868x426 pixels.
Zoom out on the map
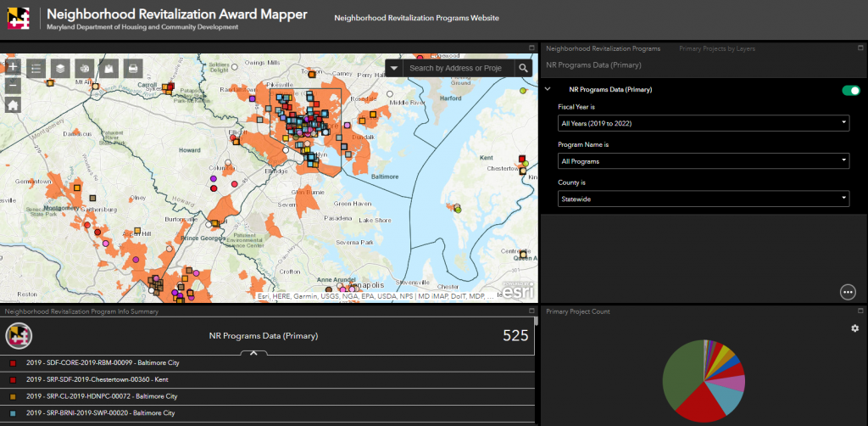tap(13, 86)
